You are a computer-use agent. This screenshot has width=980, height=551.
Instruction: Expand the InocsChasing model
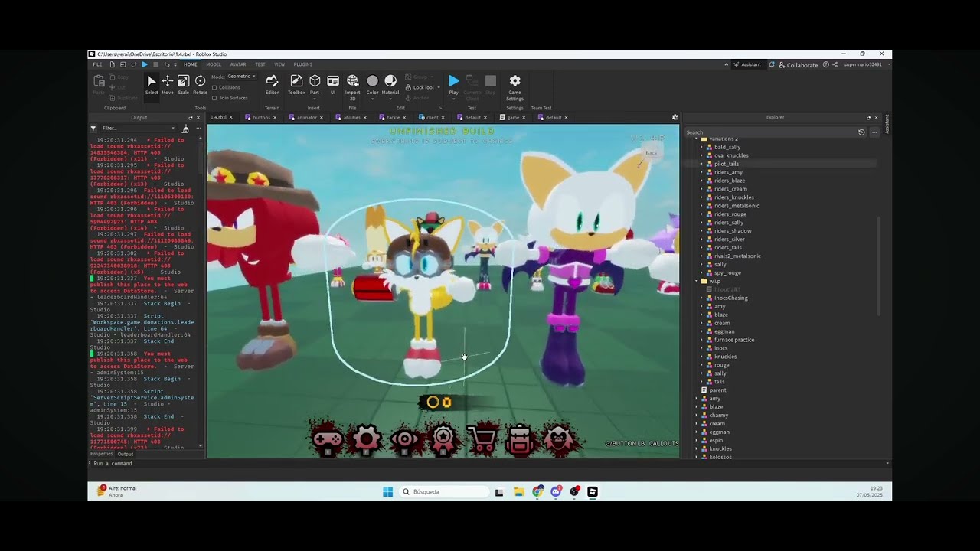pos(701,298)
